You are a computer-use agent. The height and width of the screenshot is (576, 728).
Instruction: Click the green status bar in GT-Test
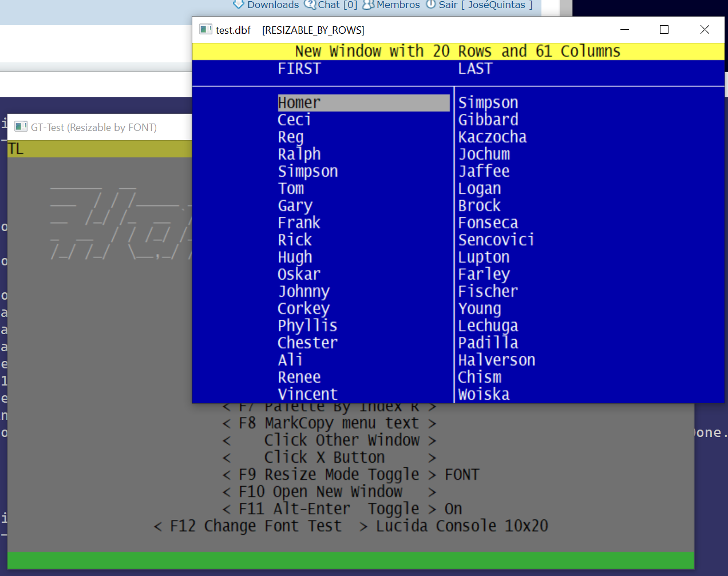pos(350,561)
